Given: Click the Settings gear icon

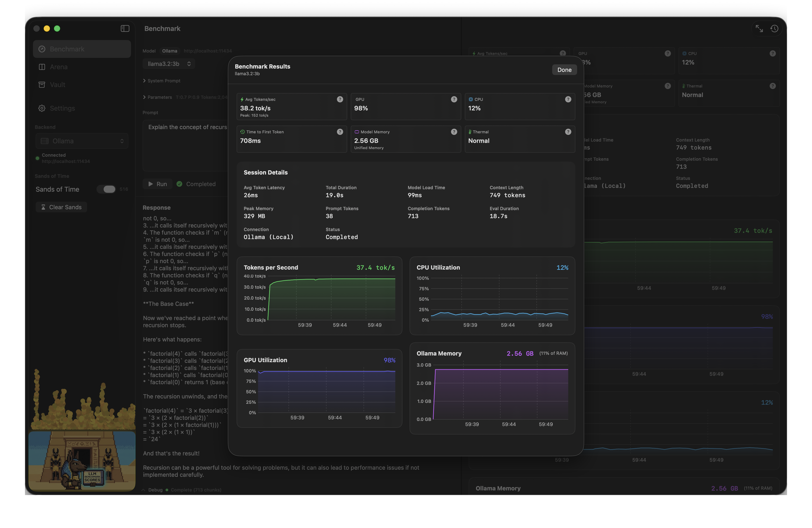Looking at the screenshot, I should tap(42, 108).
